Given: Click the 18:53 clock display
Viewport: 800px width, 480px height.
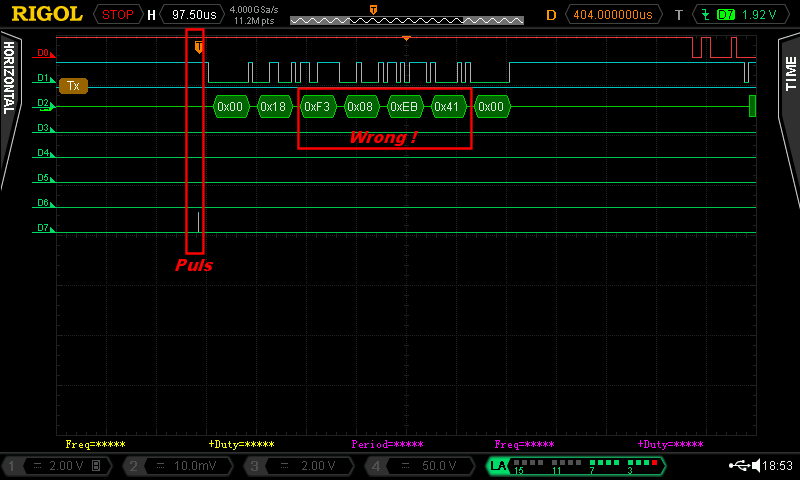Looking at the screenshot, I should [x=778, y=465].
